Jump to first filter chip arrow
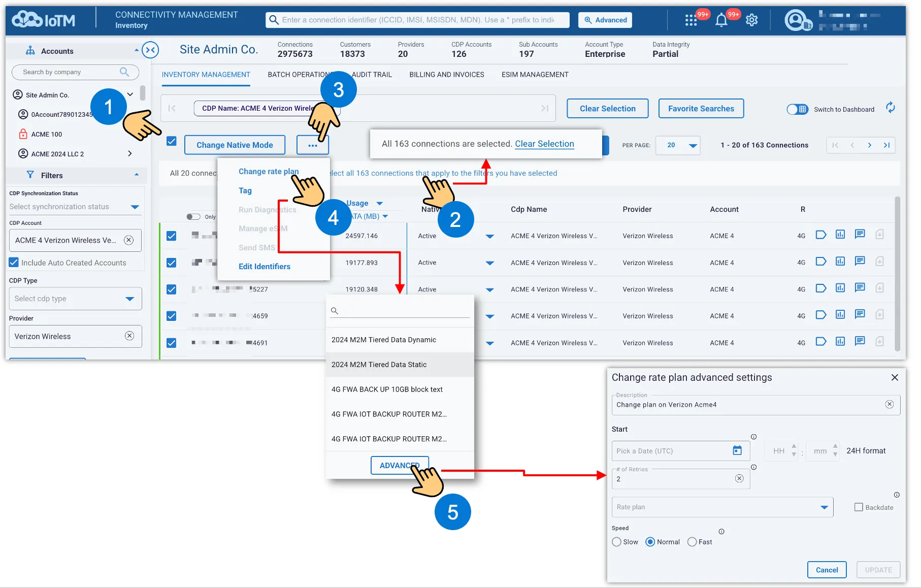The height and width of the screenshot is (588, 921). coord(172,108)
